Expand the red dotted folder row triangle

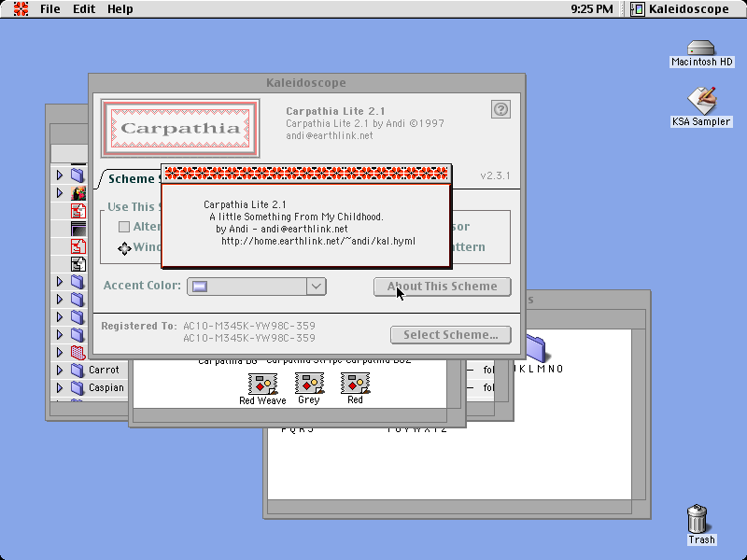60,353
